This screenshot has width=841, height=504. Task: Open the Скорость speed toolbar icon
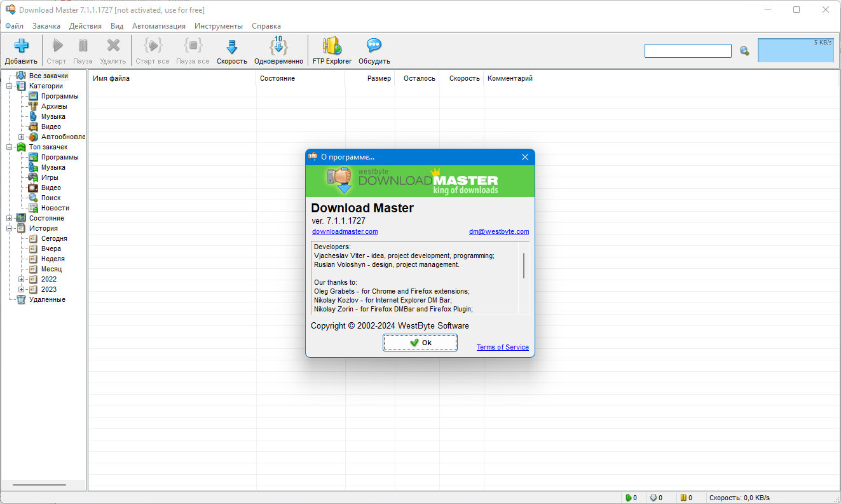pos(231,46)
